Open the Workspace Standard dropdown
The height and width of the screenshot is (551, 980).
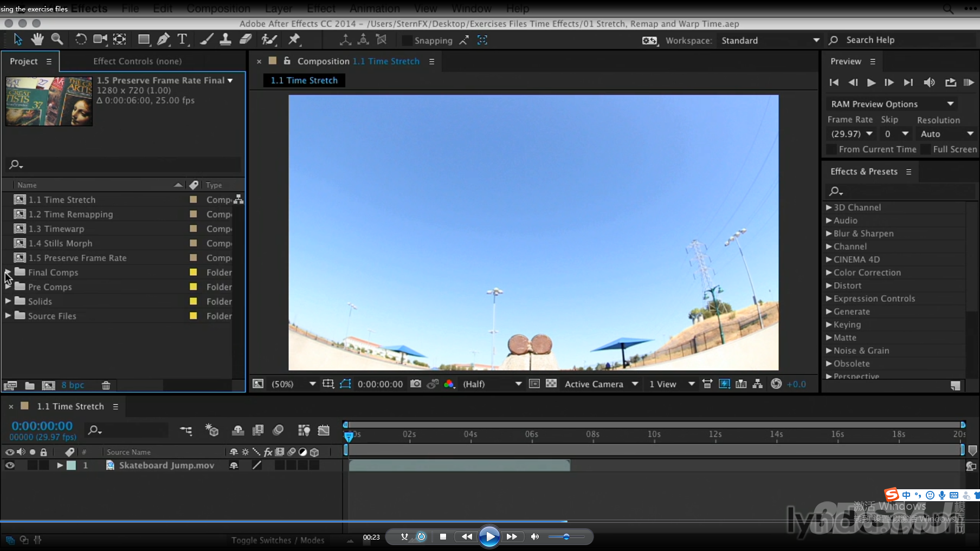coord(770,40)
